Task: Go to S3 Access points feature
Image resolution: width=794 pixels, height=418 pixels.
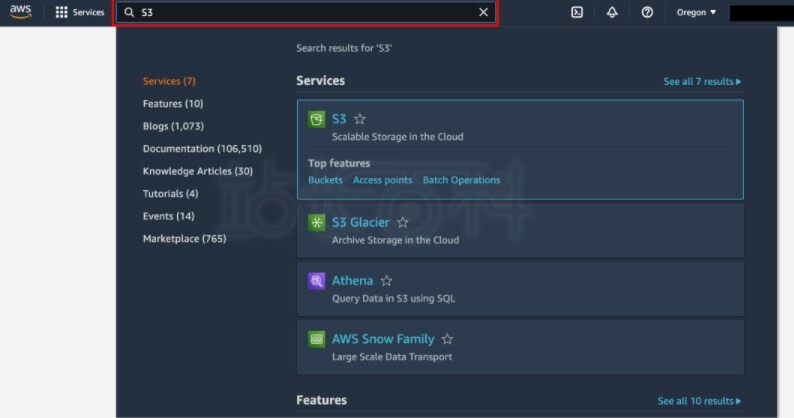Action: 382,180
